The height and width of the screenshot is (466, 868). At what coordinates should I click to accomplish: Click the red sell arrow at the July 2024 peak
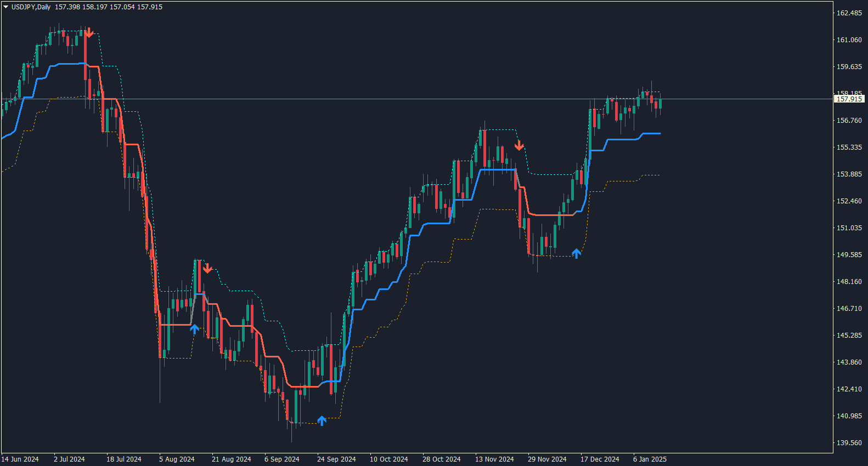point(88,32)
